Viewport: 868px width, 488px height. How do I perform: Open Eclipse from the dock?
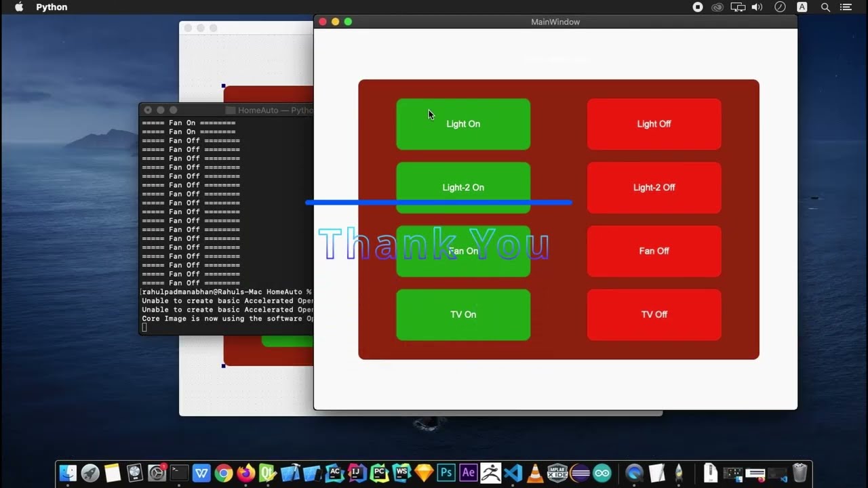click(580, 472)
